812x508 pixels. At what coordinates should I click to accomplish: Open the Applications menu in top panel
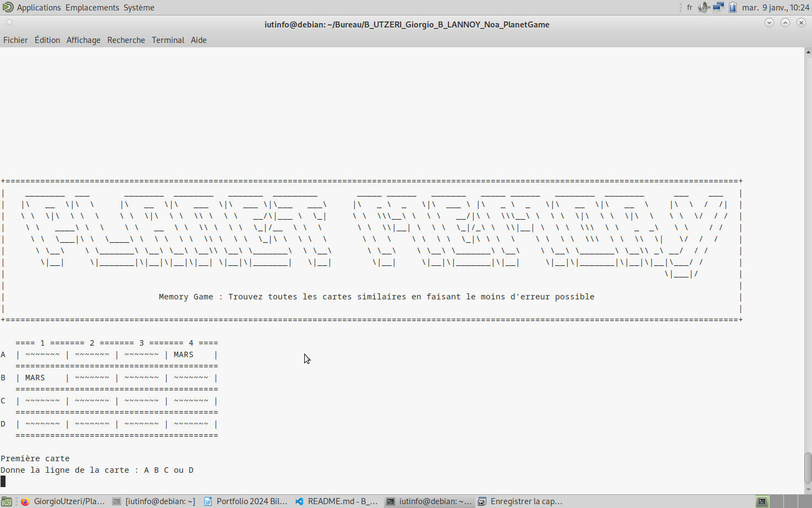click(32, 8)
